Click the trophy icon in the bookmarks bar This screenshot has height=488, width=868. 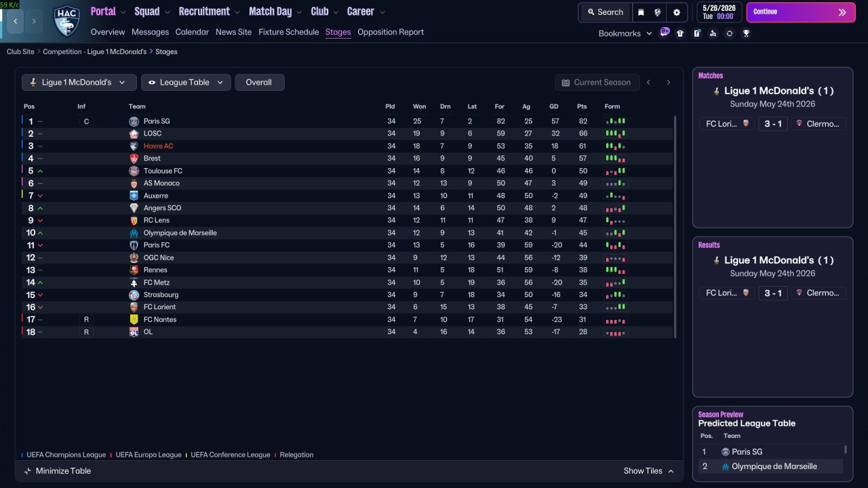point(746,33)
